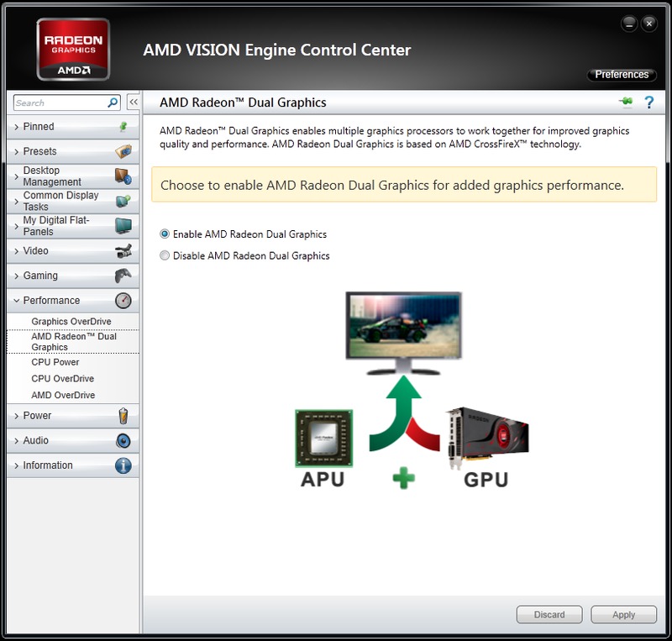This screenshot has width=672, height=641.
Task: Click the Information blue 'i' icon
Action: coord(123,465)
